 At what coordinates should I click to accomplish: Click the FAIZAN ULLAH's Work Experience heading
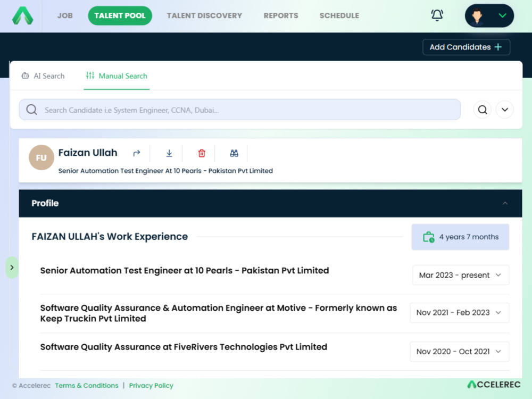click(x=110, y=237)
